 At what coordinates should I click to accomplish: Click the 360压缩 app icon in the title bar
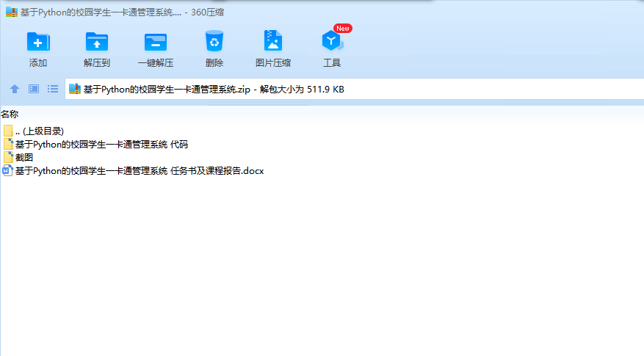pos(12,12)
